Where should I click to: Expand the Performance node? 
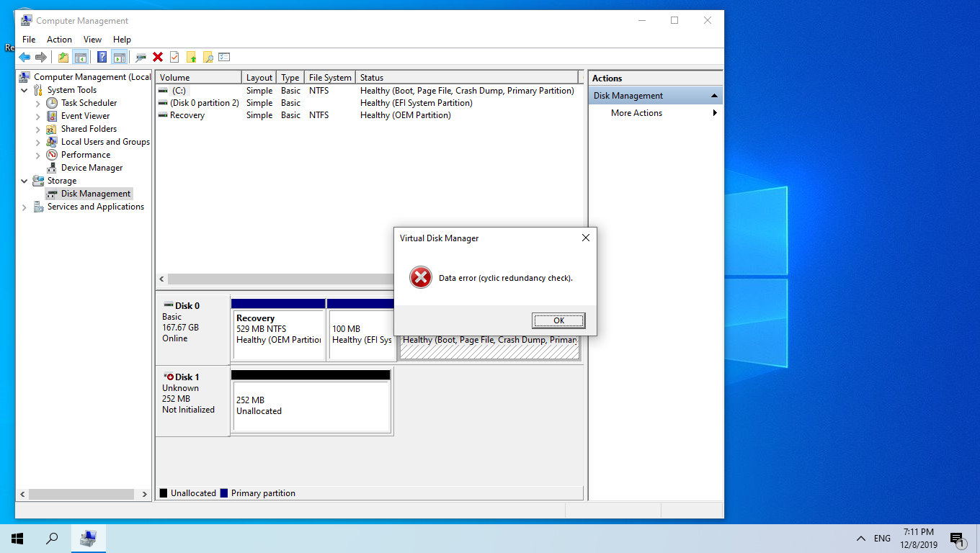click(x=38, y=155)
